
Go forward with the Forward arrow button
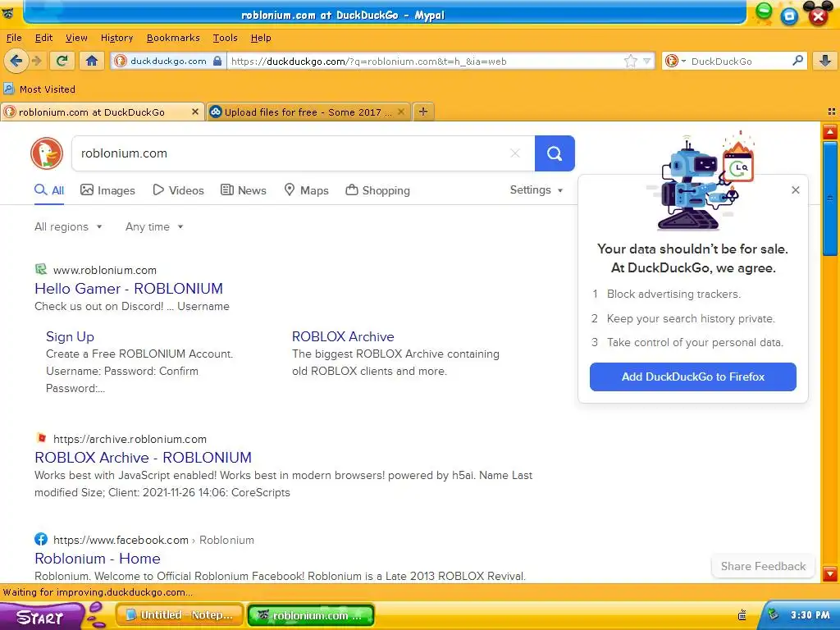pyautogui.click(x=37, y=61)
